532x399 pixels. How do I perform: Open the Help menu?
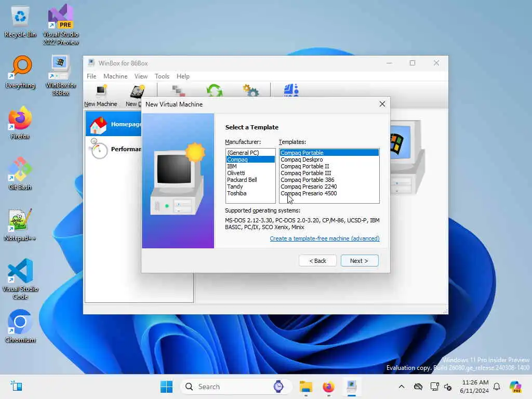[183, 76]
